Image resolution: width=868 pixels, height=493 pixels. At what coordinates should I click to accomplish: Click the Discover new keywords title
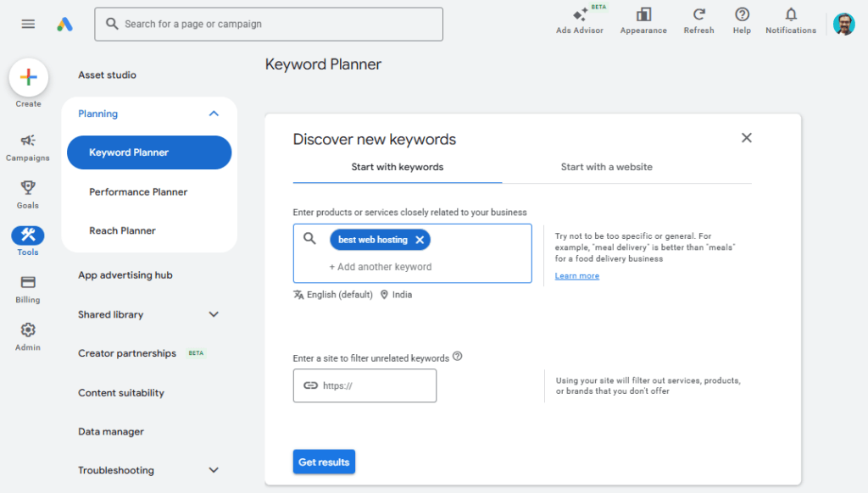click(374, 139)
